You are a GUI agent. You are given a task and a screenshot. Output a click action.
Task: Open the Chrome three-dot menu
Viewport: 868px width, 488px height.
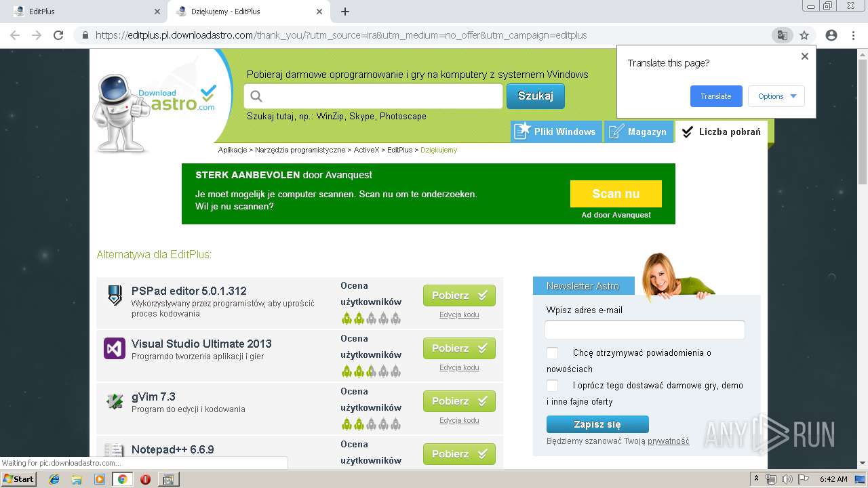click(x=854, y=35)
